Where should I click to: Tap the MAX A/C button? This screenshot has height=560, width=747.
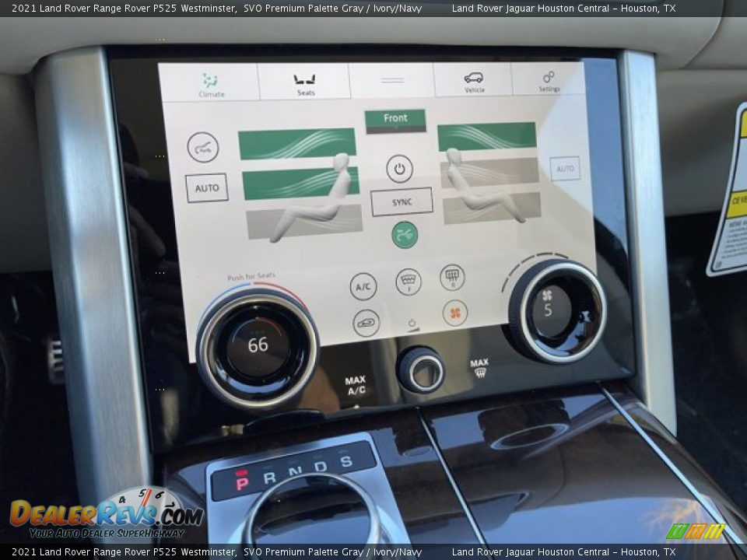pyautogui.click(x=356, y=385)
